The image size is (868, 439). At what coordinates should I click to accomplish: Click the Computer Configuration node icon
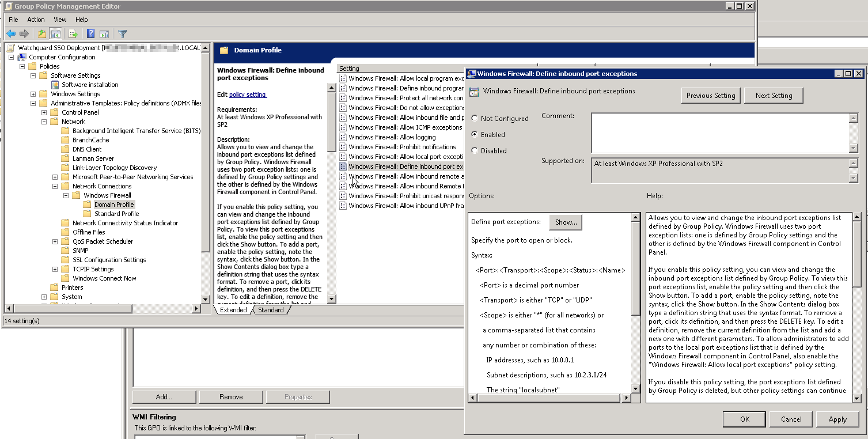[22, 57]
